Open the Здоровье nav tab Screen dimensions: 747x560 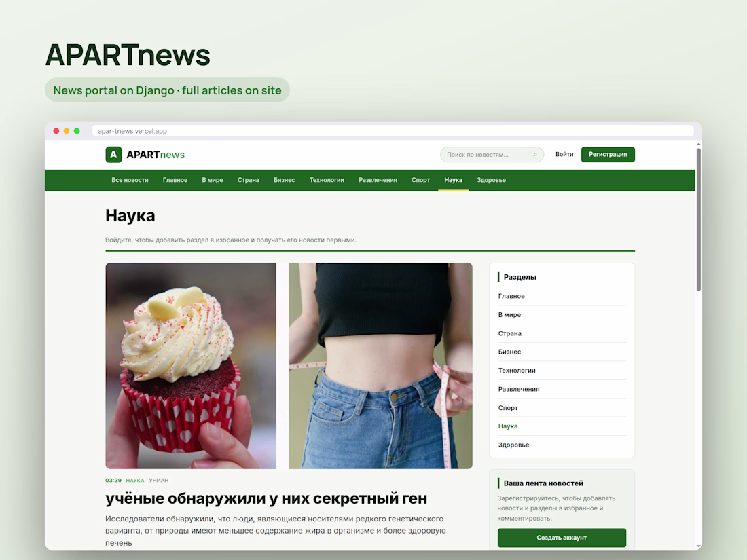tap(491, 180)
